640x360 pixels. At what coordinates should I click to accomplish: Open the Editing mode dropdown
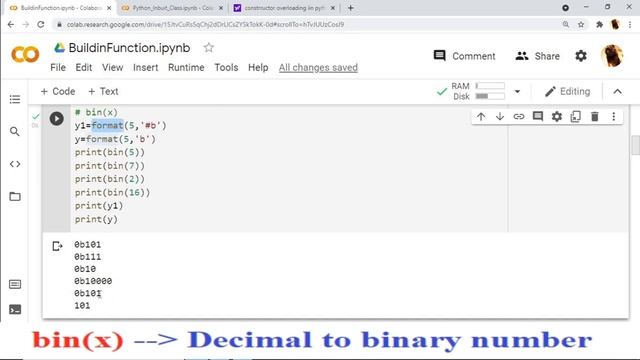tap(567, 91)
